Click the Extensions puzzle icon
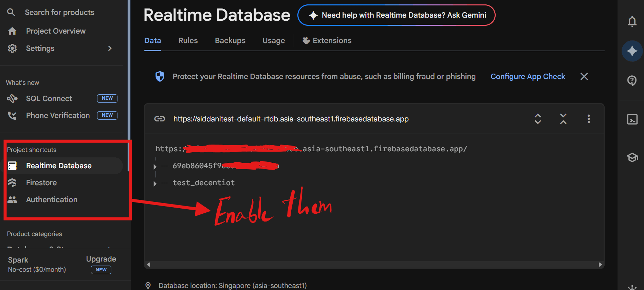Viewport: 644px width, 290px height. [x=306, y=41]
